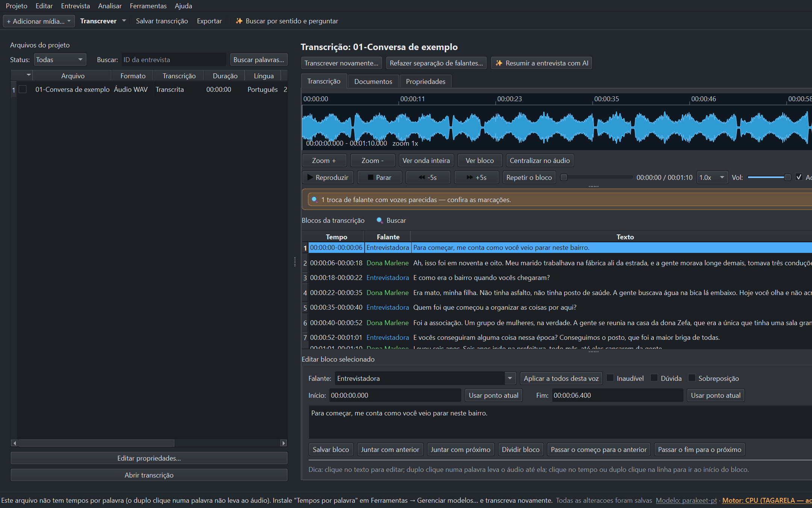Click the Buscar magnifier in Blocos da transcrição
812x508 pixels.
391,221
